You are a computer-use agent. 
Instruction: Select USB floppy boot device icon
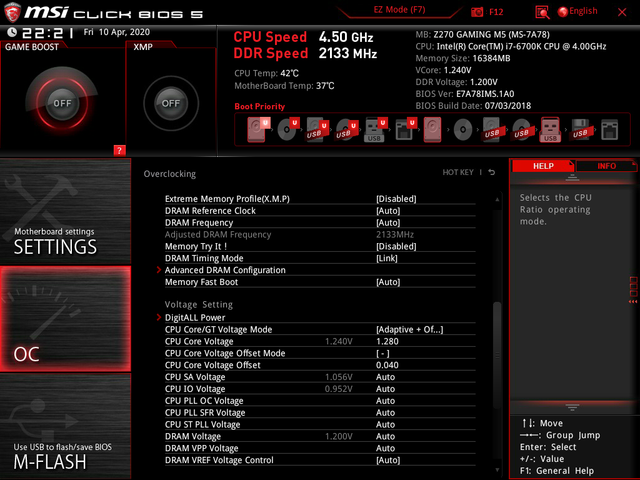(x=580, y=129)
